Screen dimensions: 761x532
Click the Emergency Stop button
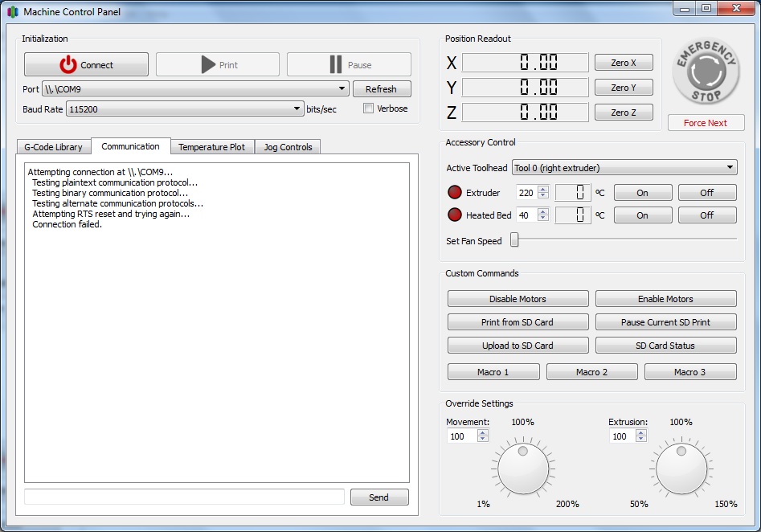click(706, 72)
